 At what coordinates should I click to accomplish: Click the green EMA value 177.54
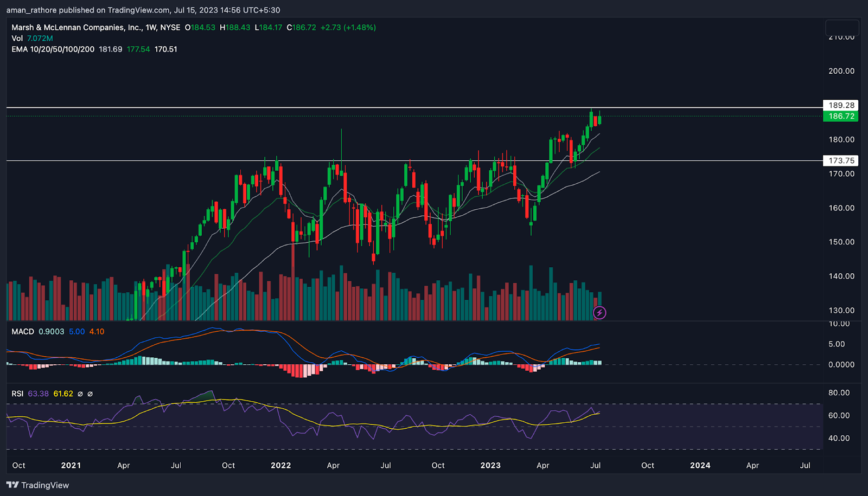[138, 49]
